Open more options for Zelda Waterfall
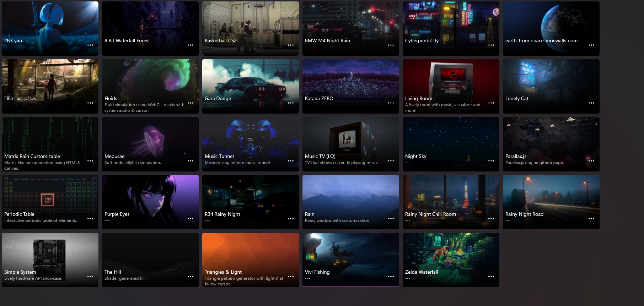This screenshot has width=644, height=306. pyautogui.click(x=491, y=277)
